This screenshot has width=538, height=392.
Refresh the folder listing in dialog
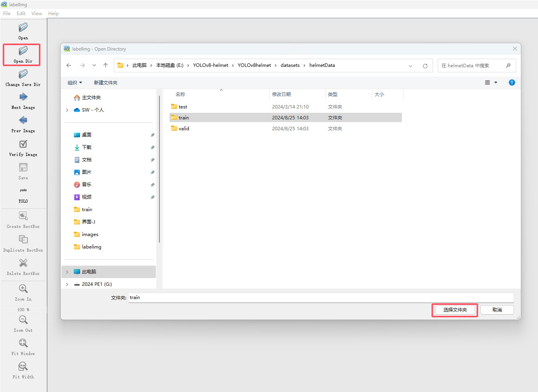pos(425,66)
